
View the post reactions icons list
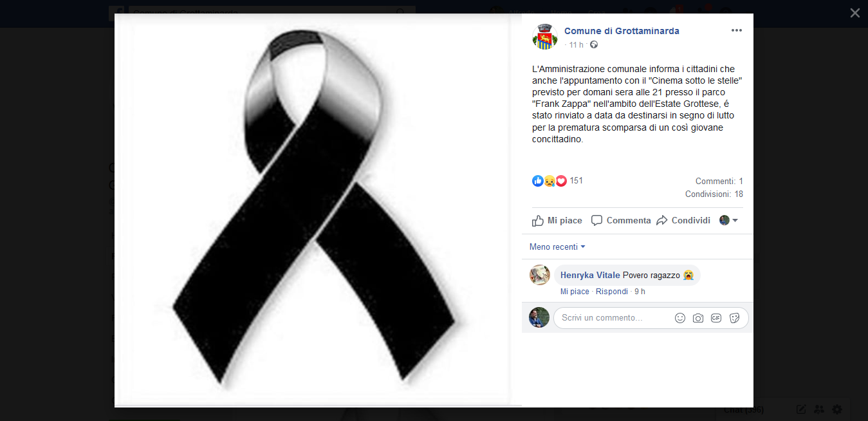(549, 181)
